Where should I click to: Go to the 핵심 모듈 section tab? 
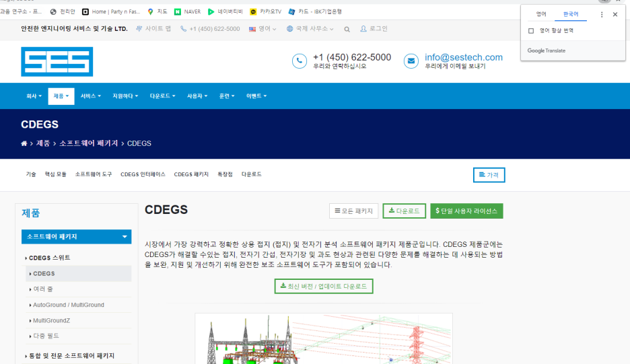click(55, 174)
